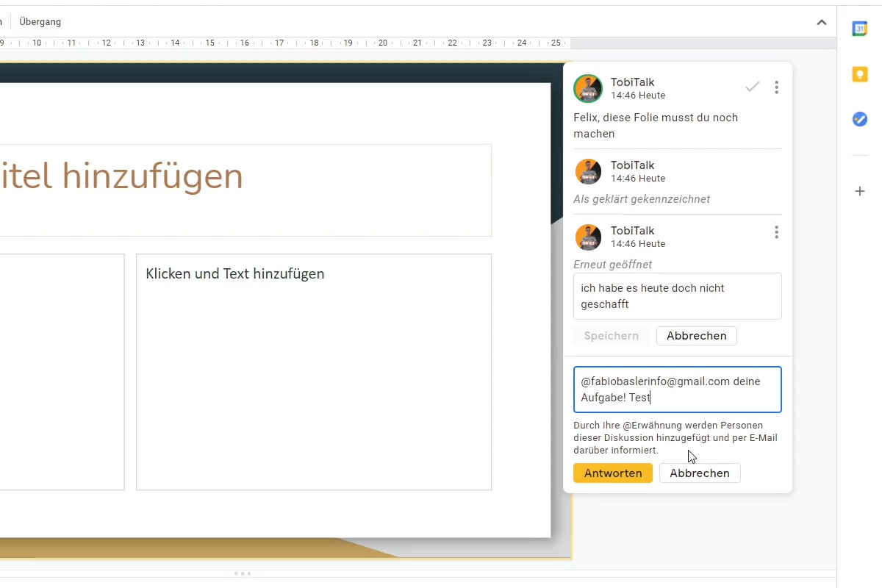Click the speaker notes handle below the slide

point(242,573)
